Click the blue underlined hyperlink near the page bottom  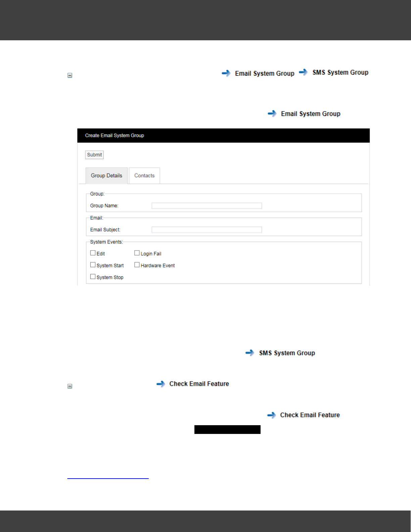coord(108,478)
